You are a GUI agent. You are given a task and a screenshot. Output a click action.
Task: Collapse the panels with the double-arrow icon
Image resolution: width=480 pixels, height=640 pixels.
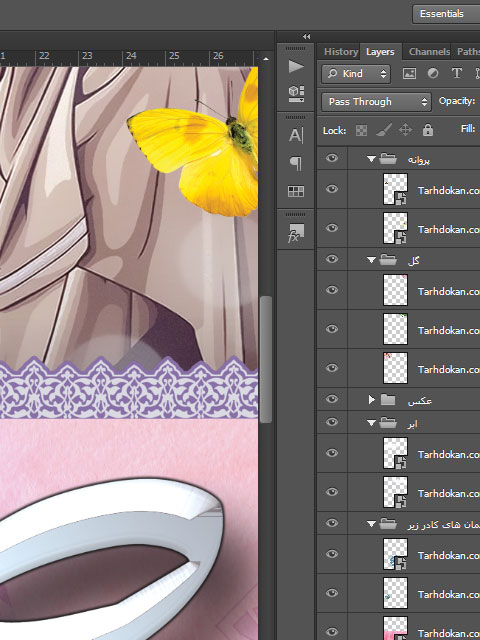307,36
